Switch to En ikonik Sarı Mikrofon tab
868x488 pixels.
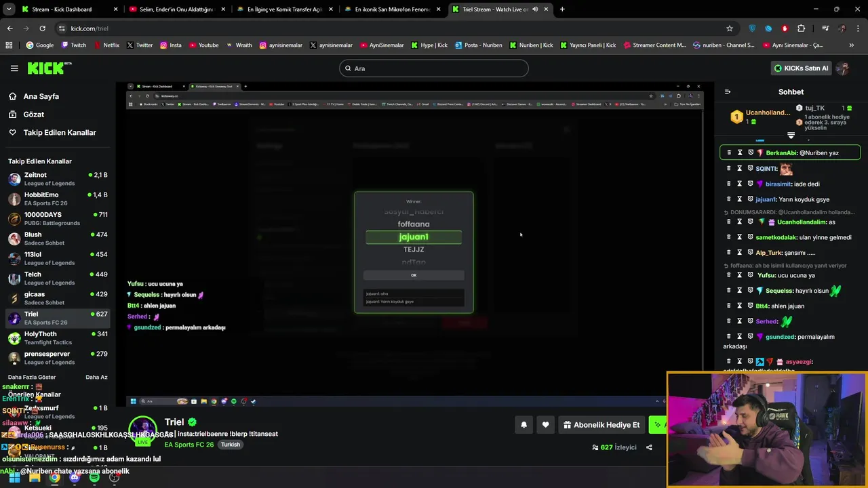[392, 9]
